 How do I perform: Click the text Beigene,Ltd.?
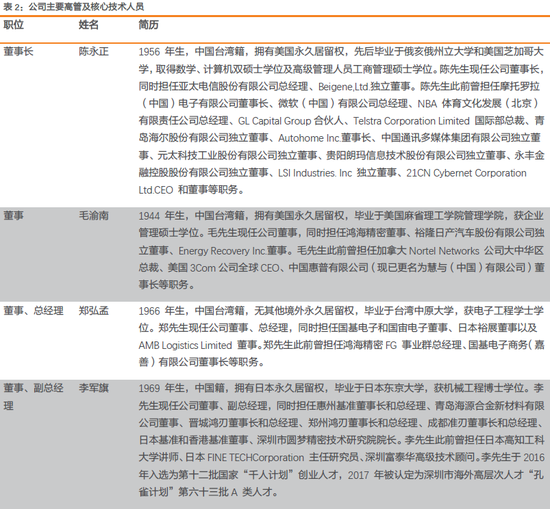343,86
